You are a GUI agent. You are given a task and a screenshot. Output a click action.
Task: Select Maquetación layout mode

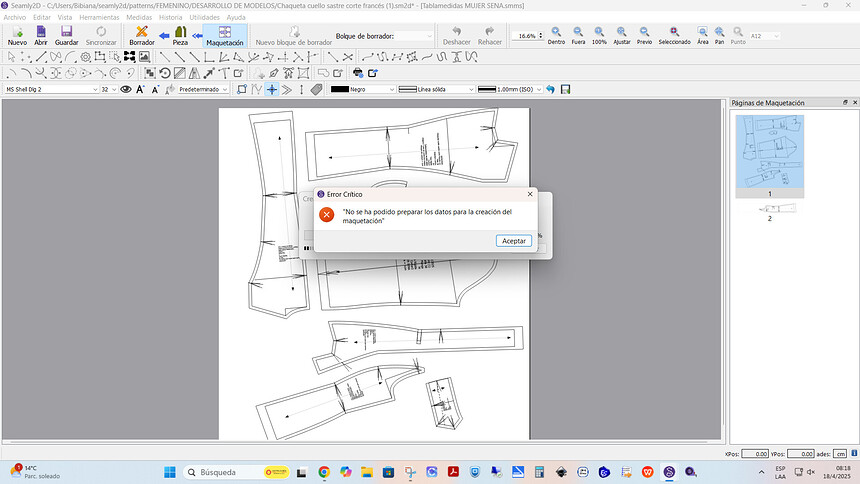(x=225, y=36)
